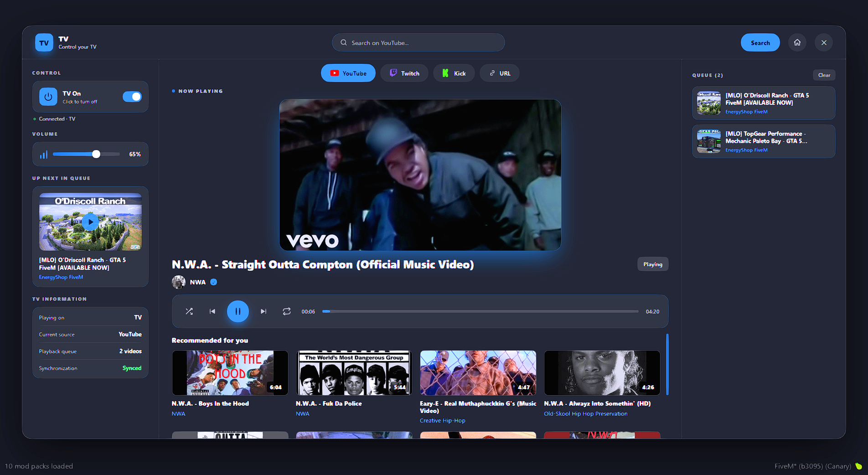This screenshot has height=475, width=868.
Task: Open N.W.A - Alwayz Into Somethin' thumbnail
Action: coord(602,373)
